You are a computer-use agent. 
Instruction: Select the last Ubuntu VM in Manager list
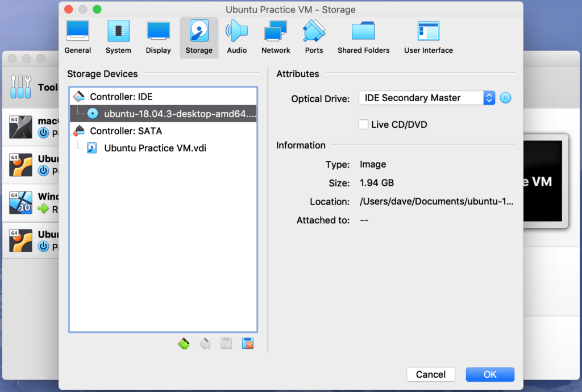tap(31, 241)
